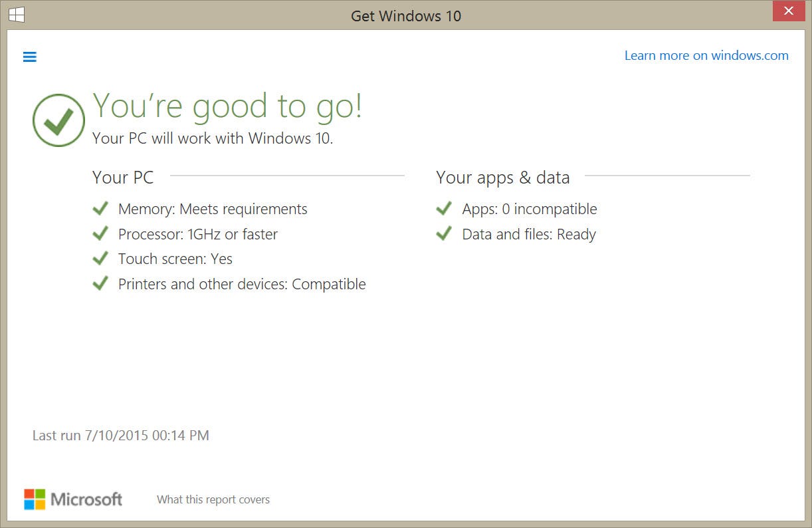Viewport: 812px width, 528px height.
Task: Select the Data and files: Ready line
Action: coord(528,234)
